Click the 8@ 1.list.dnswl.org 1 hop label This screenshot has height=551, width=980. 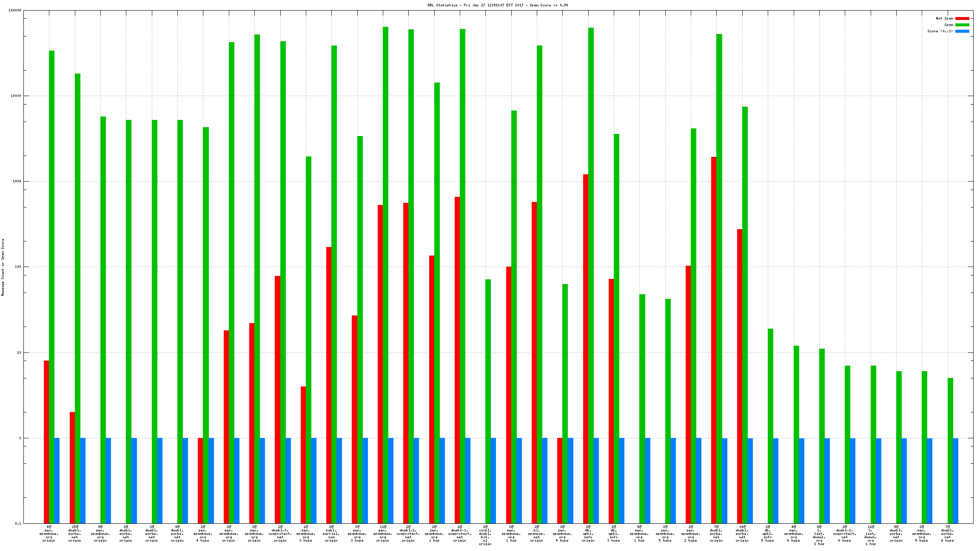[819, 535]
